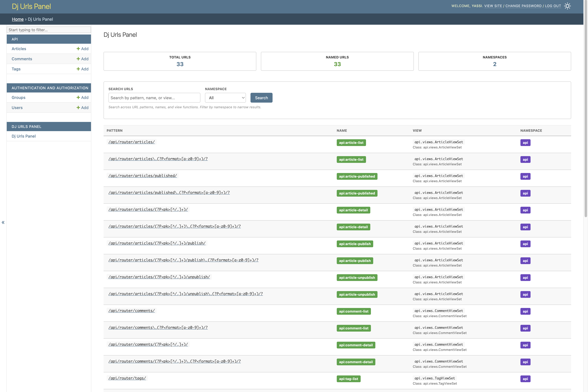Select the green api:comment-list name badge
This screenshot has height=392, width=588.
pyautogui.click(x=354, y=311)
